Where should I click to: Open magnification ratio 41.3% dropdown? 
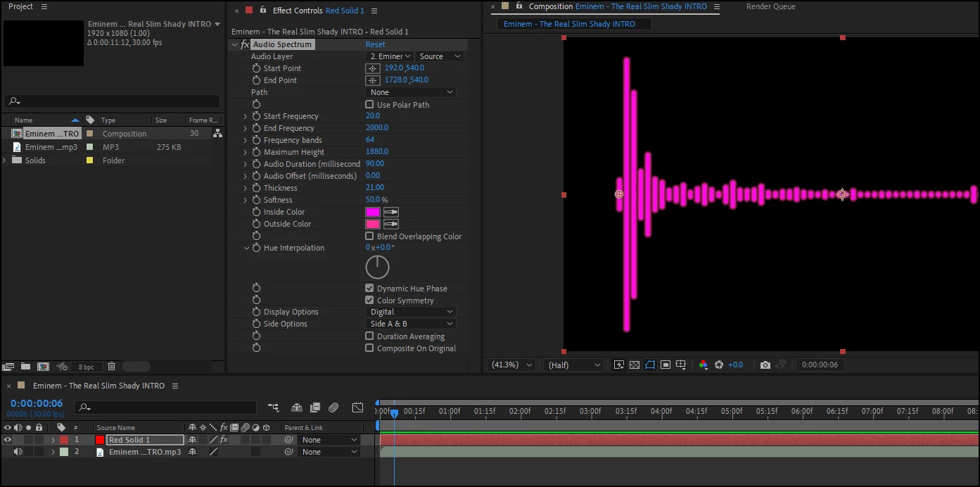(x=511, y=365)
